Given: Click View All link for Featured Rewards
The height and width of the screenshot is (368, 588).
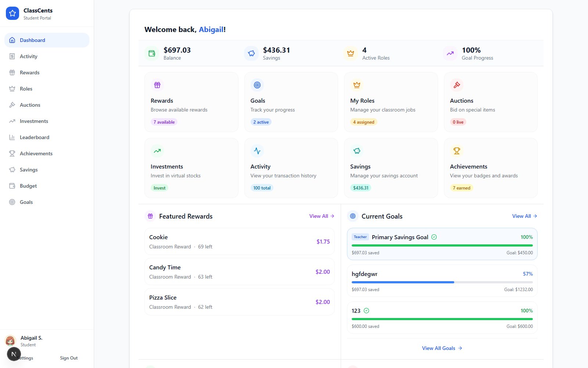Looking at the screenshot, I should tap(322, 216).
